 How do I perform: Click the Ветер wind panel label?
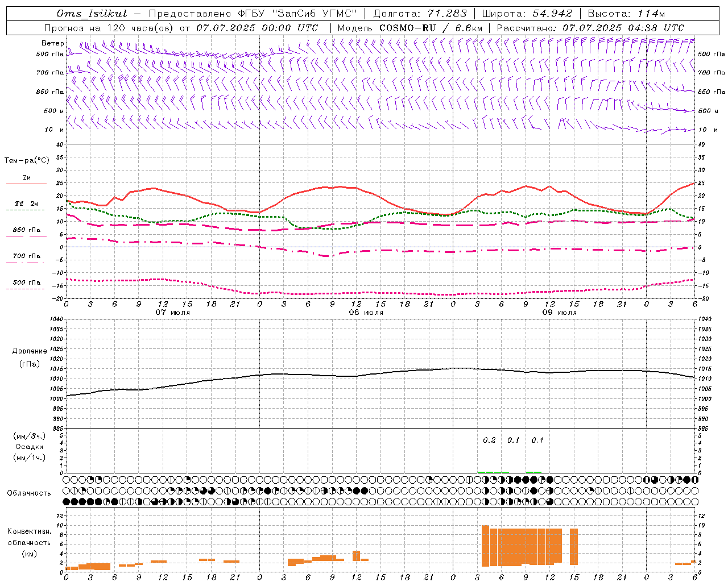(x=52, y=43)
